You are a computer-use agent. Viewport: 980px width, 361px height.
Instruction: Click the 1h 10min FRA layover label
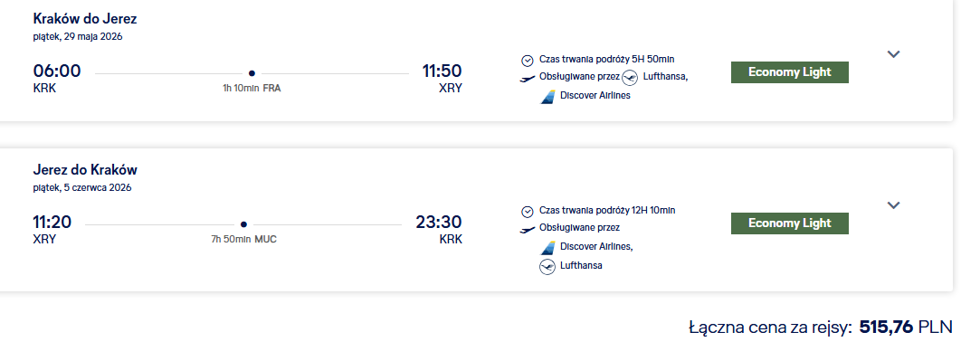click(x=252, y=89)
